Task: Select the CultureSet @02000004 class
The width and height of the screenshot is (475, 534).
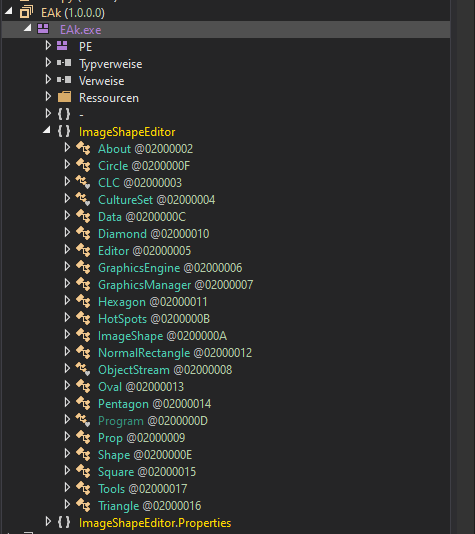Action: pos(157,200)
